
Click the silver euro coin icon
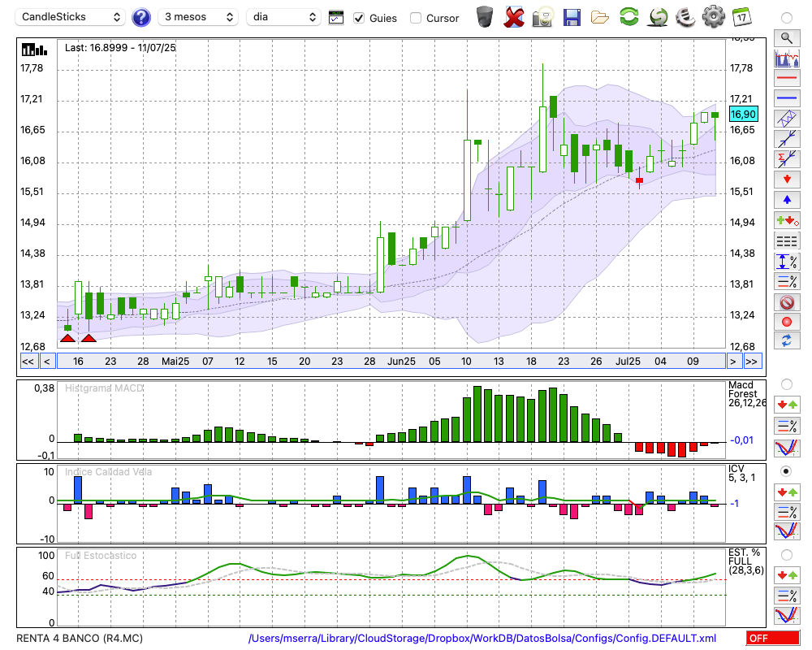click(x=685, y=17)
